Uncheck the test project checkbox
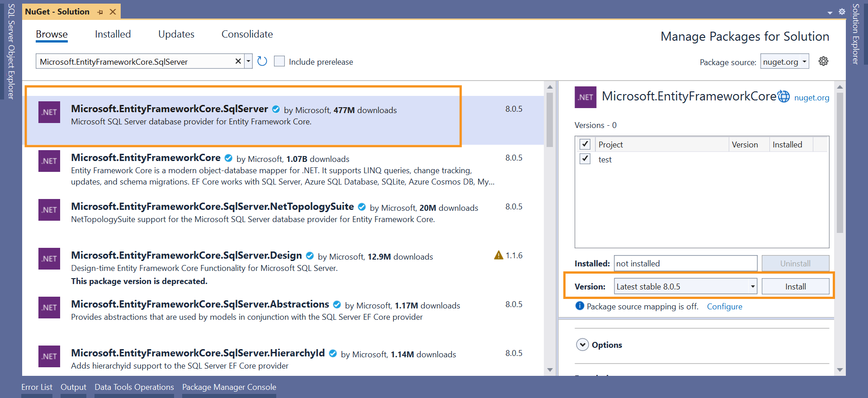The height and width of the screenshot is (398, 868). (x=585, y=159)
